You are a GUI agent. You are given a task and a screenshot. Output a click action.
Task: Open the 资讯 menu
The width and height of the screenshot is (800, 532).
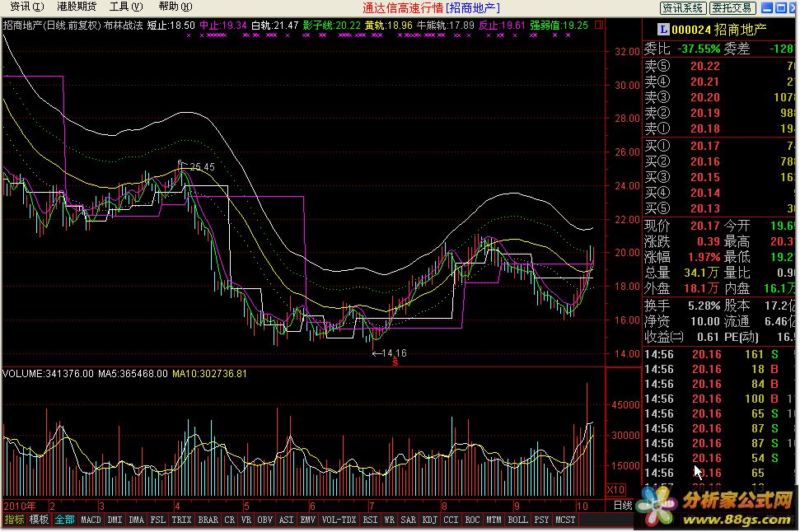[26, 7]
